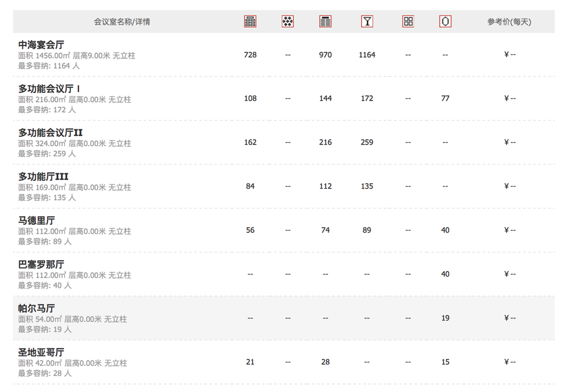Click the 728 classroom capacity value
This screenshot has width=567, height=392.
click(x=250, y=55)
